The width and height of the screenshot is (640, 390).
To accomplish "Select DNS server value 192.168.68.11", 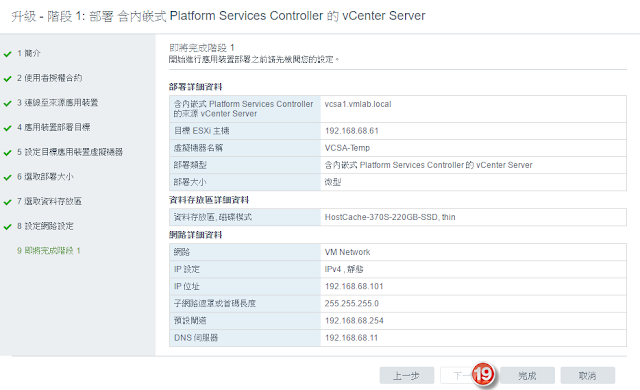I will 351,338.
